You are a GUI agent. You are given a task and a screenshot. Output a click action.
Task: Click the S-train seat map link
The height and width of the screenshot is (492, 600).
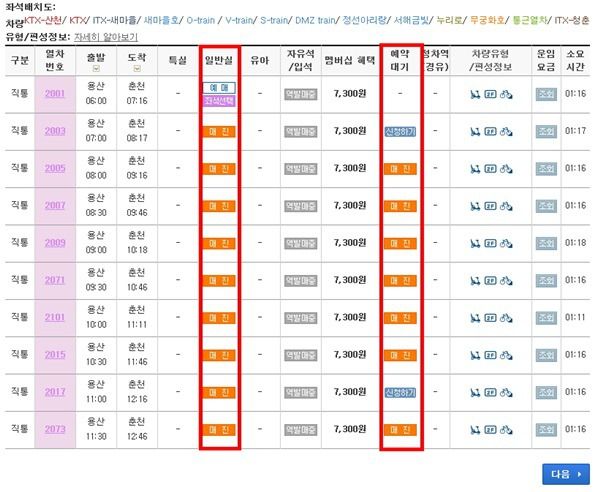(x=274, y=20)
